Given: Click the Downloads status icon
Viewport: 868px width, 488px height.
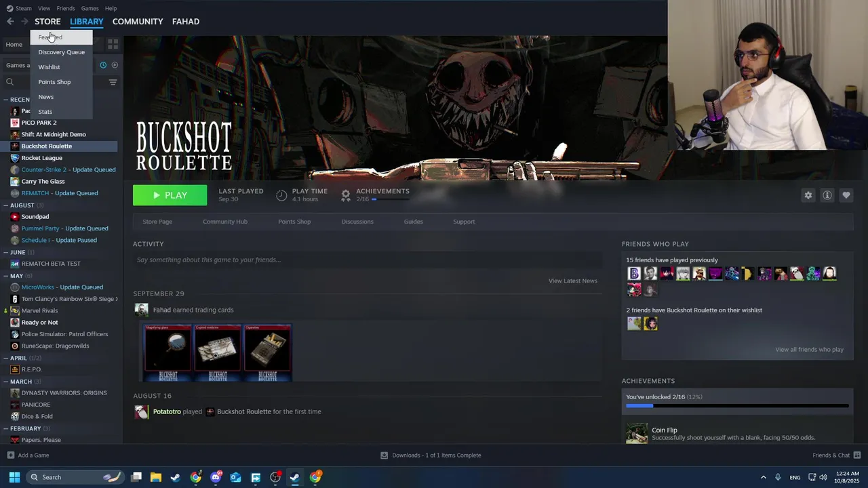Looking at the screenshot, I should click(x=384, y=455).
